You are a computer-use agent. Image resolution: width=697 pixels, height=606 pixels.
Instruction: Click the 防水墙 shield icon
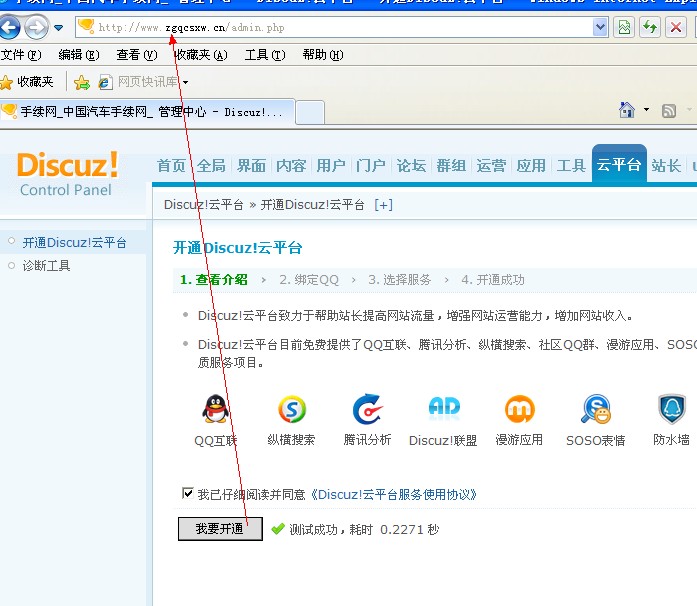click(x=672, y=409)
